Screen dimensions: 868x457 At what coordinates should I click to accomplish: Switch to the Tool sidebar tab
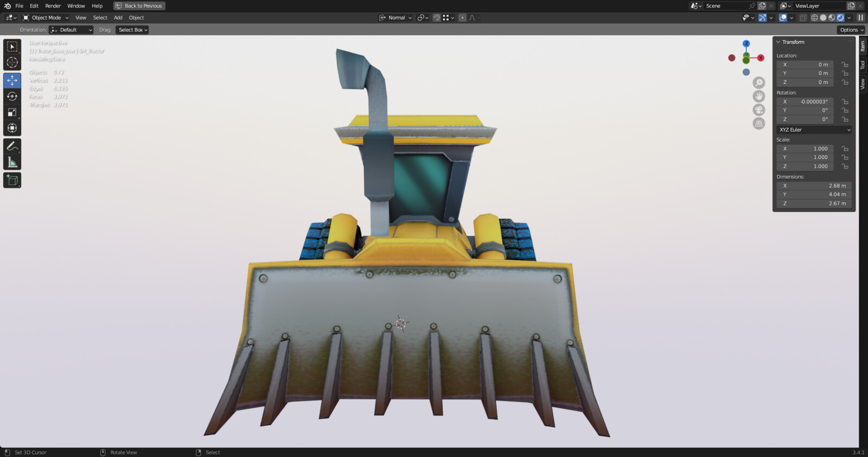click(x=863, y=65)
